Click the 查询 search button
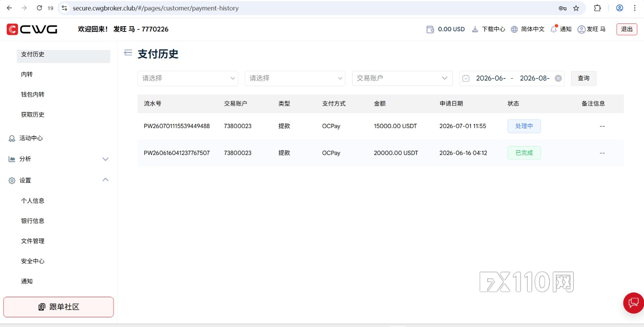This screenshot has width=644, height=327. click(584, 79)
